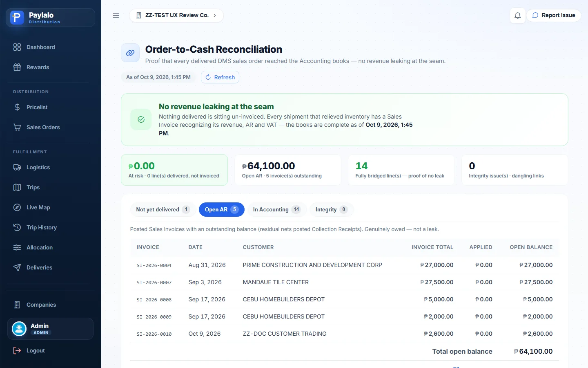The image size is (588, 368).
Task: Click invoice SI-2026-0010
Action: 154,334
